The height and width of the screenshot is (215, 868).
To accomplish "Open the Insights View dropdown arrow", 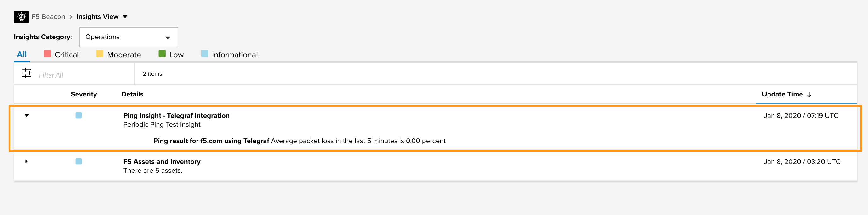I will click(x=125, y=16).
